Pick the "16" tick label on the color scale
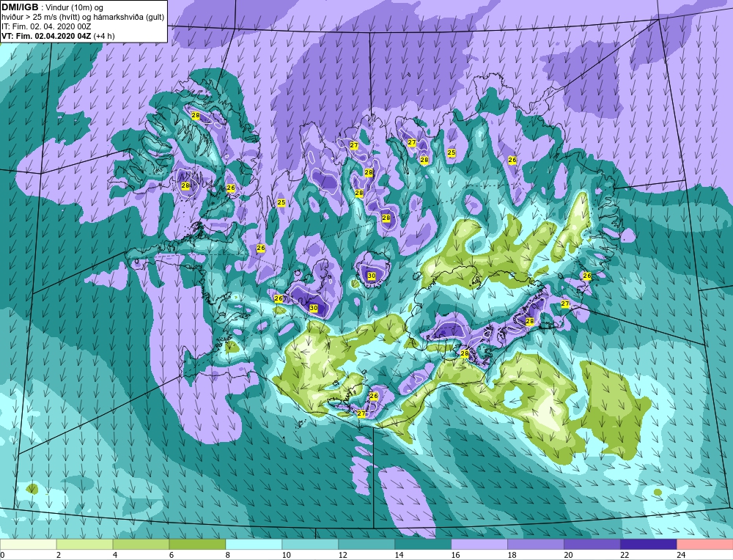733x560 pixels. coord(456,555)
